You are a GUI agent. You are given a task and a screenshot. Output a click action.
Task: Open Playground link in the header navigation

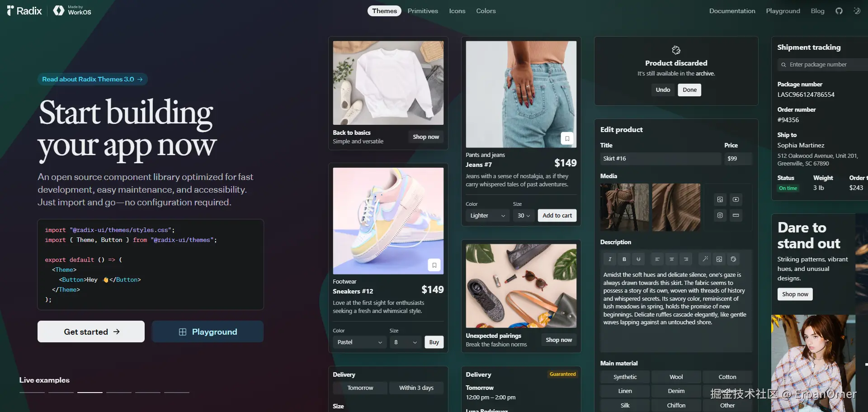tap(783, 11)
